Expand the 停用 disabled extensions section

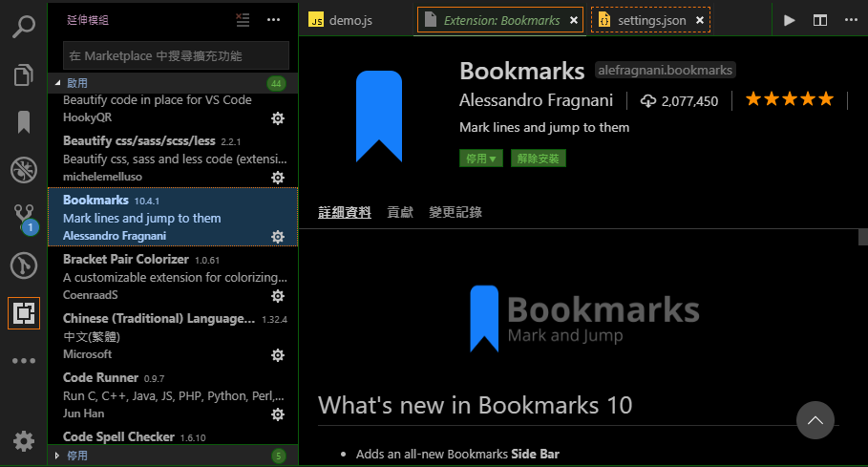coord(173,456)
